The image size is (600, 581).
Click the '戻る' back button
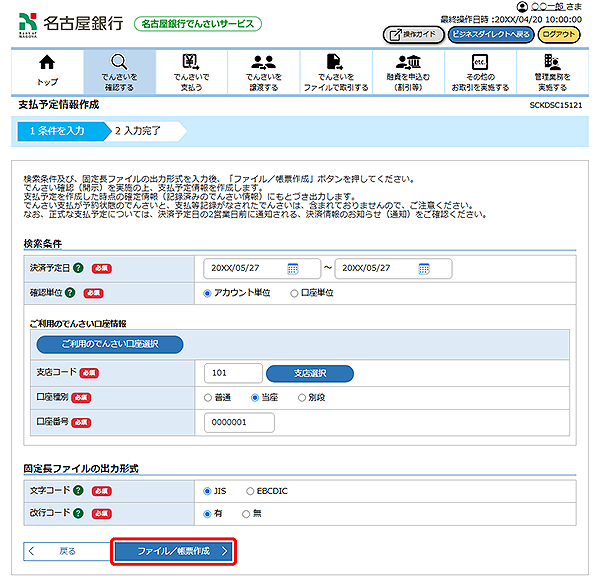(60, 551)
